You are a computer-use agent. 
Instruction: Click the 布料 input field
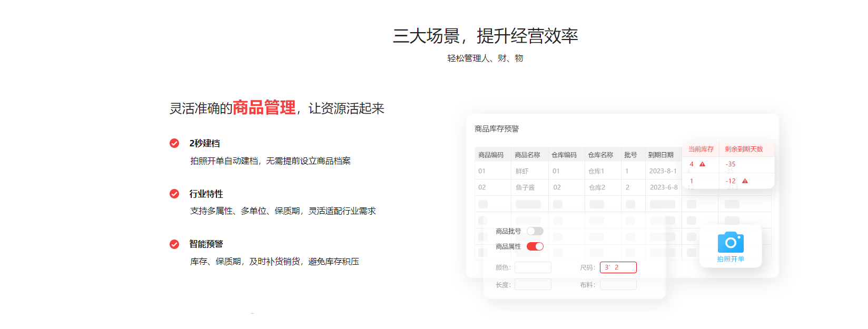[618, 285]
